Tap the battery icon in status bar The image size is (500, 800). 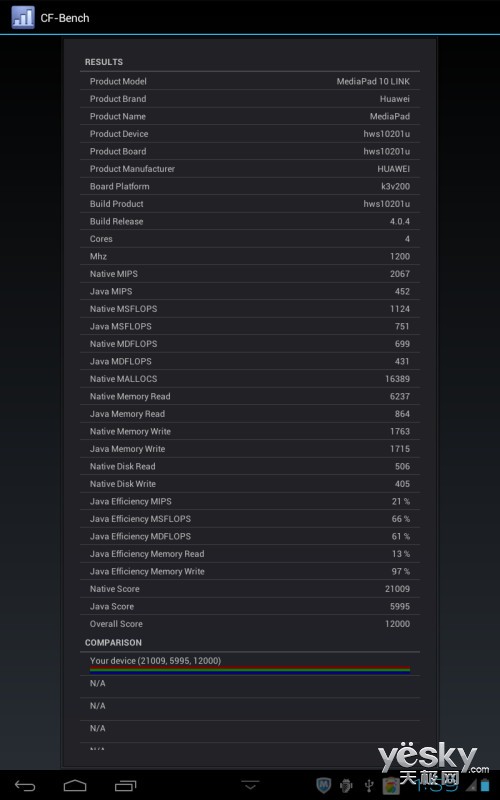tap(484, 785)
